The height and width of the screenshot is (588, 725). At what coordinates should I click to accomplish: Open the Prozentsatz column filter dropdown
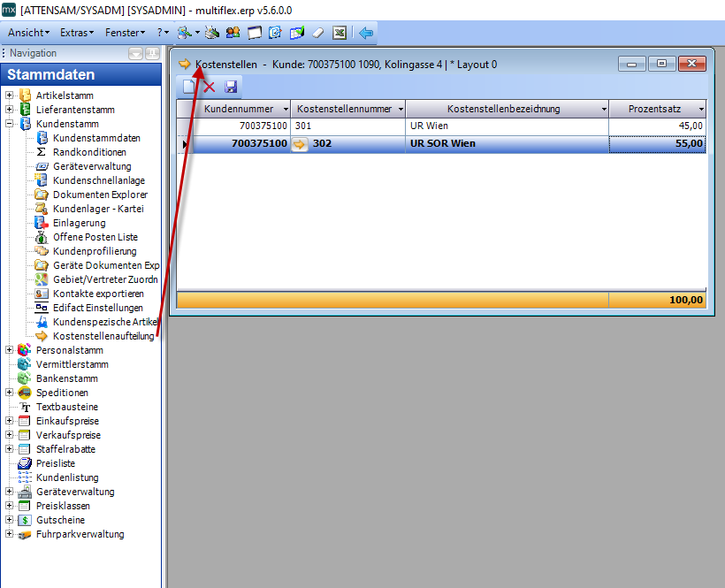700,109
